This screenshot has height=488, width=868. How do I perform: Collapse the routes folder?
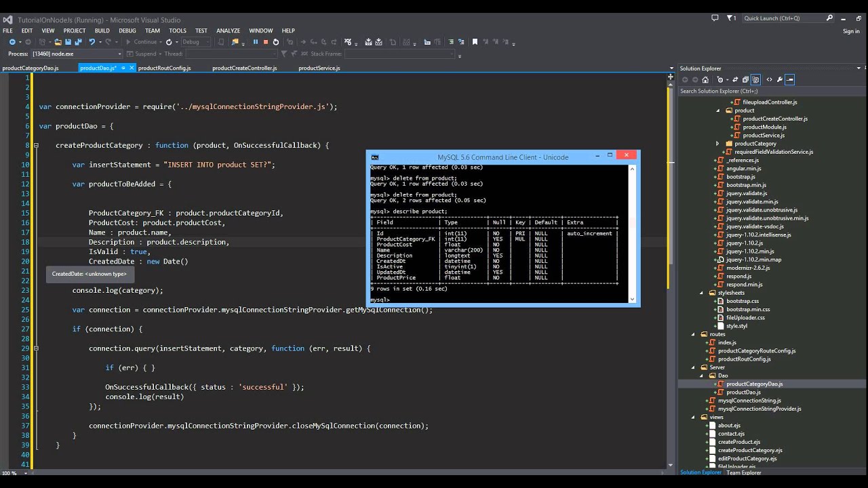pyautogui.click(x=694, y=334)
